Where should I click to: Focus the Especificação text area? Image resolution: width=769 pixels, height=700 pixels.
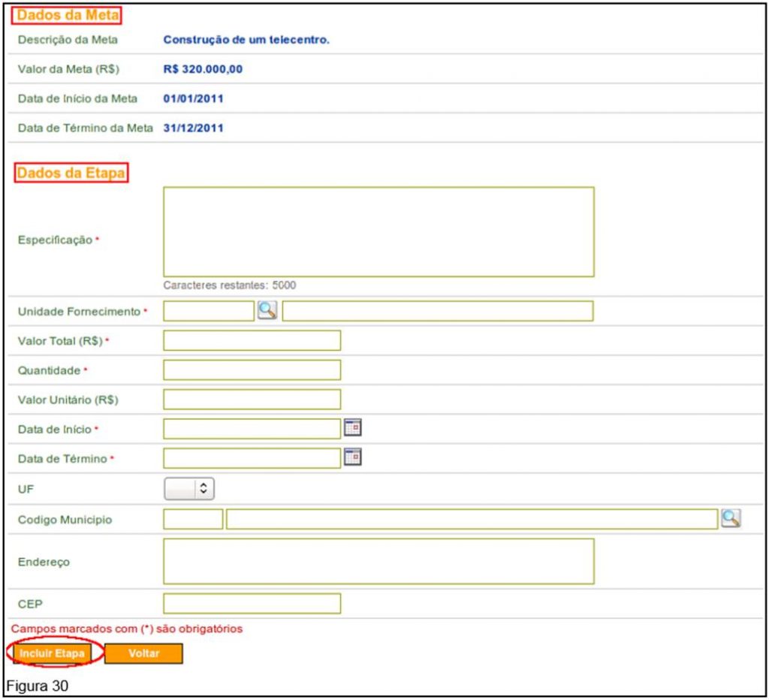[x=378, y=232]
